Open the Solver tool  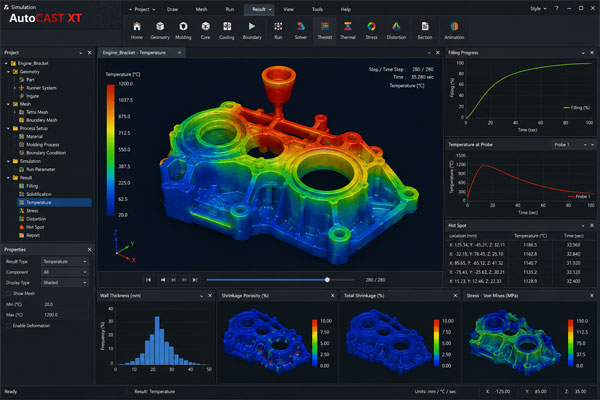tap(301, 30)
